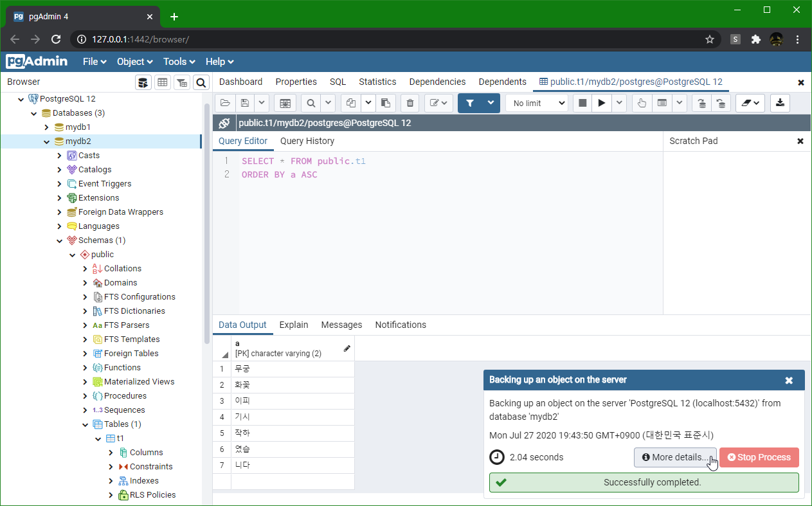Expand the Functions tree node
This screenshot has height=506, width=812.
85,368
